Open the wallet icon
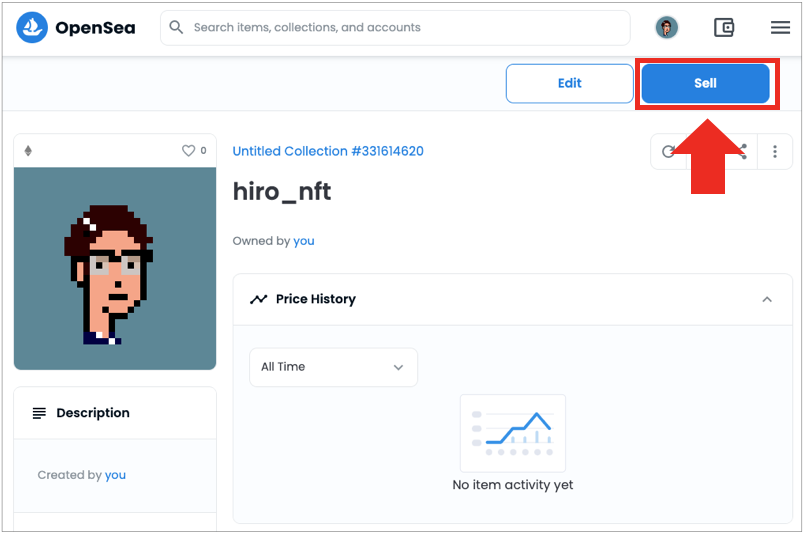 (x=724, y=27)
